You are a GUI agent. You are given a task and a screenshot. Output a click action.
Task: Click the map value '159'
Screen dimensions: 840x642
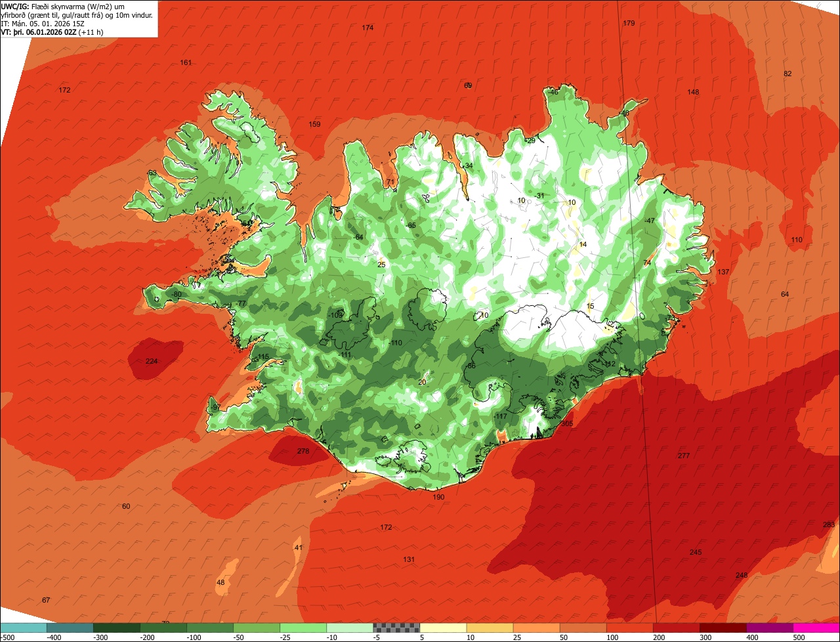point(314,124)
